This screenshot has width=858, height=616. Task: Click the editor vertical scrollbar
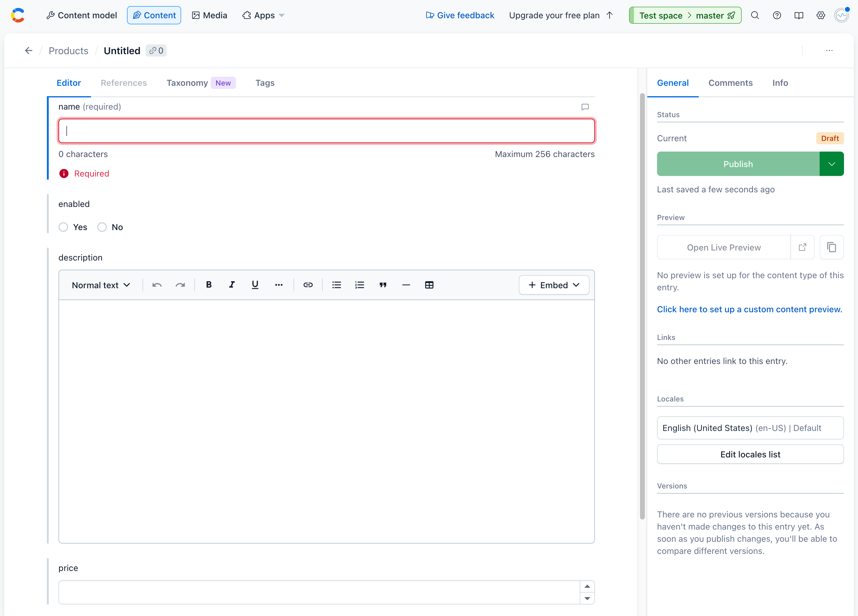[642, 306]
